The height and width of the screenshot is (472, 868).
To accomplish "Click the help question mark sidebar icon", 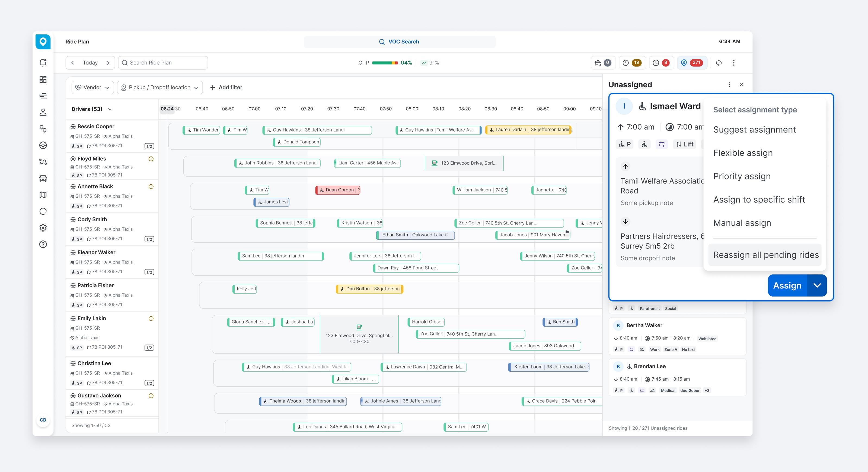I will point(43,244).
